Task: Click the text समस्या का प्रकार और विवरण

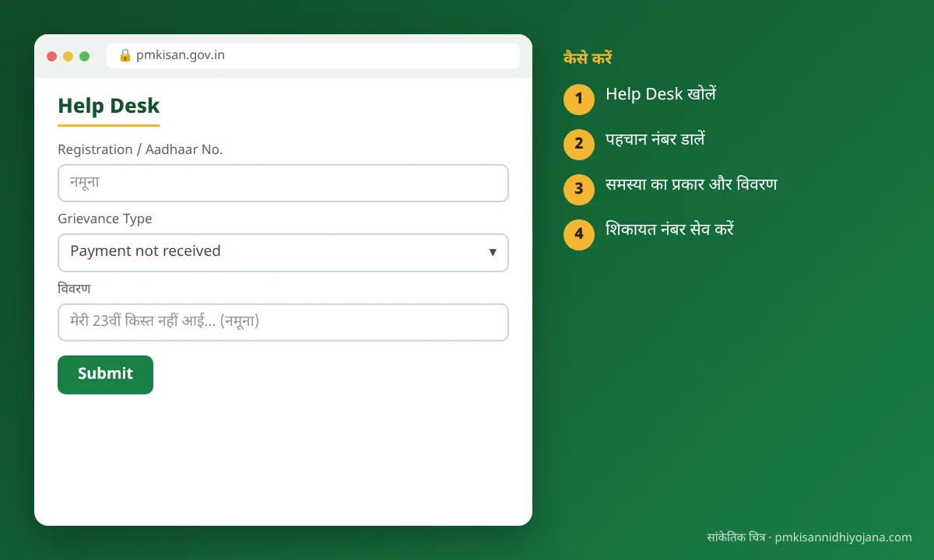Action: pos(691,185)
